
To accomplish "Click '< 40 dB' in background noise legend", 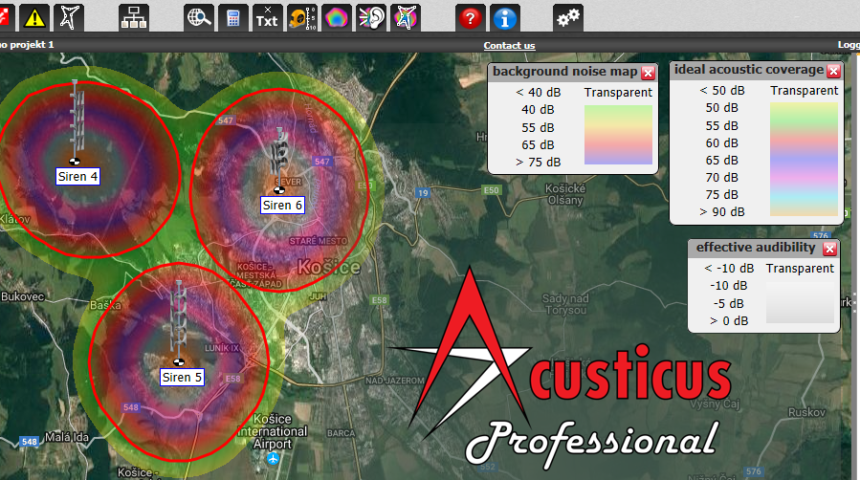I will (538, 92).
